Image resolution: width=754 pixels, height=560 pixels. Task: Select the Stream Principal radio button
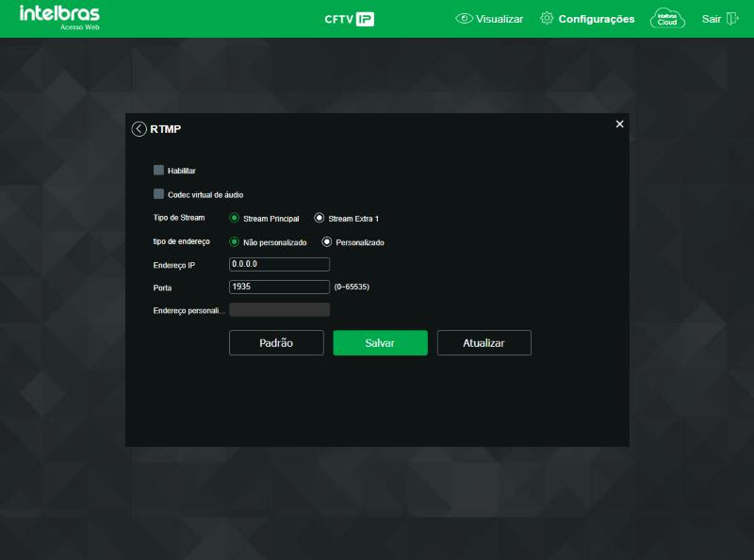[234, 218]
